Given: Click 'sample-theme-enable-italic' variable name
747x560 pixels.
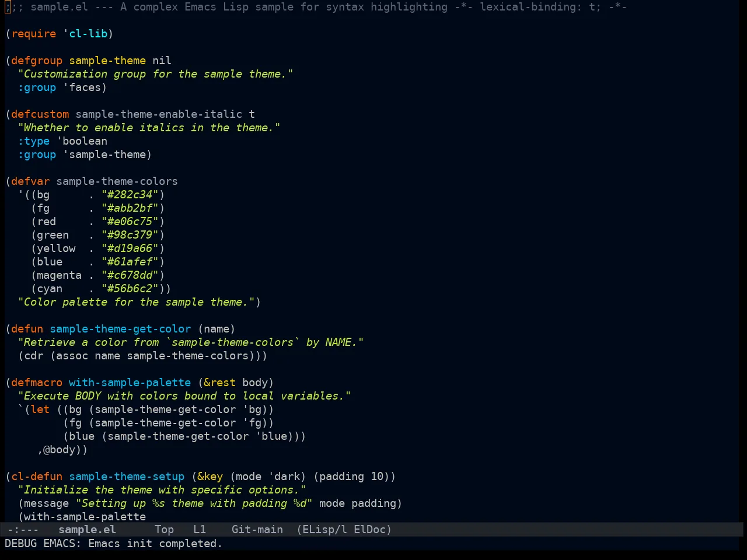Looking at the screenshot, I should click(159, 114).
